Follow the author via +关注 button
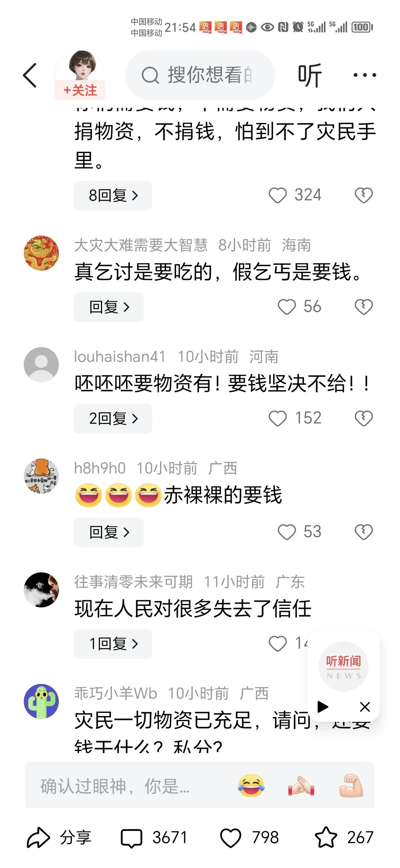This screenshot has height=868, width=400. coord(80,90)
